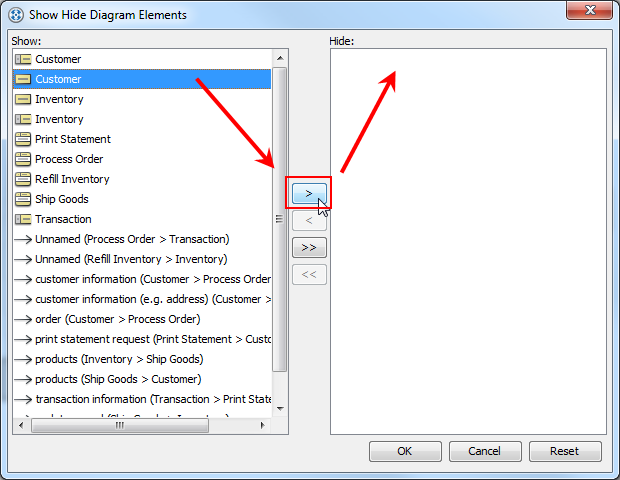The height and width of the screenshot is (480, 620).
Task: Click arrow icon of products (Ship Goods > Customer)
Action: coord(23,379)
